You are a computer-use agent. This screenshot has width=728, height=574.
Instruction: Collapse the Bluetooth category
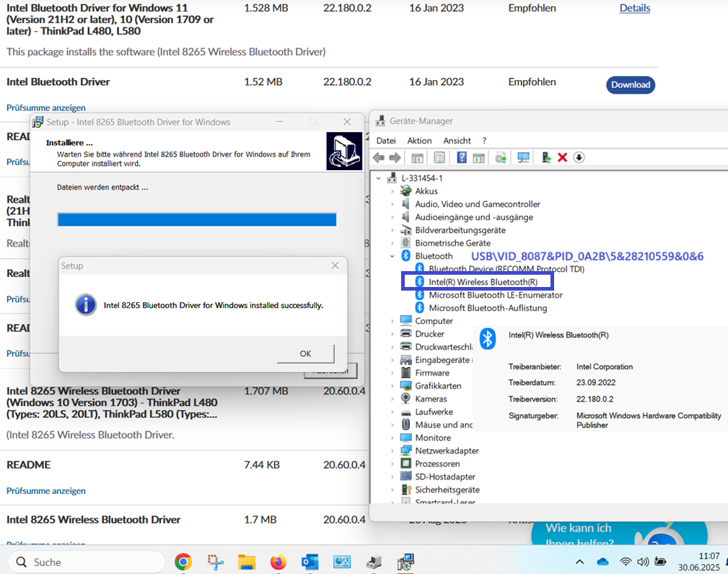coord(392,256)
